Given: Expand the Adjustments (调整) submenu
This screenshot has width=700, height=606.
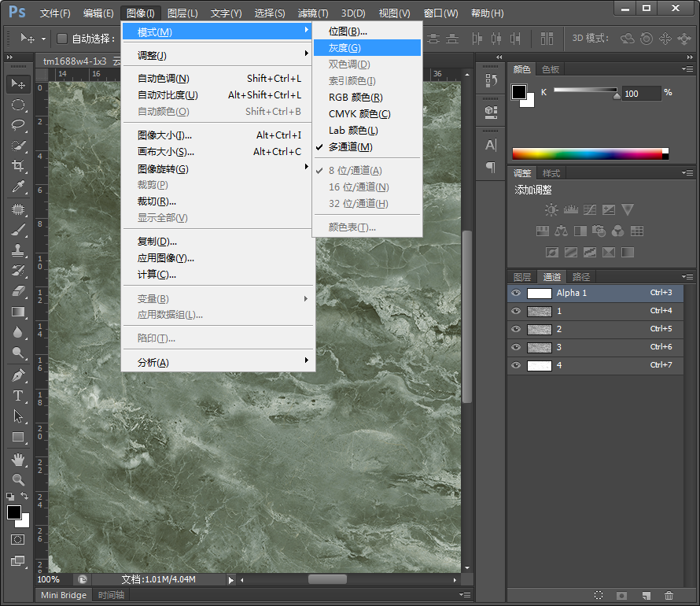Looking at the screenshot, I should coord(219,55).
